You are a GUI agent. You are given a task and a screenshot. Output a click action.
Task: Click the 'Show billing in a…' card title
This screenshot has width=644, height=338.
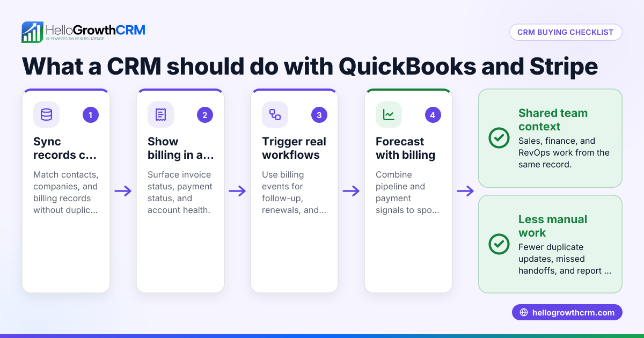point(180,148)
